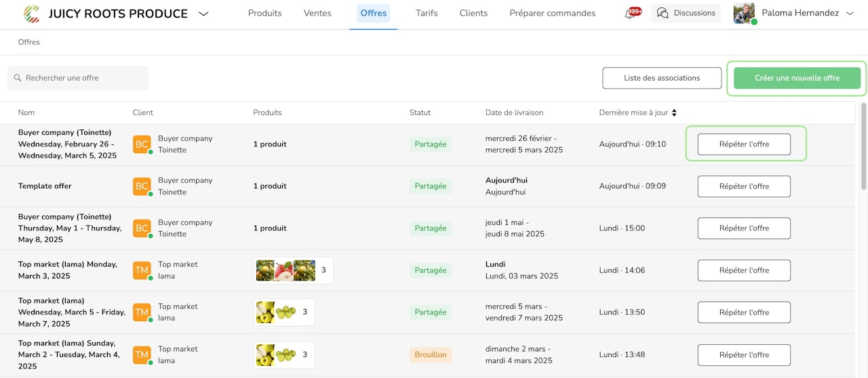Click the Discussions chat bubble icon
868x378 pixels.
point(663,13)
